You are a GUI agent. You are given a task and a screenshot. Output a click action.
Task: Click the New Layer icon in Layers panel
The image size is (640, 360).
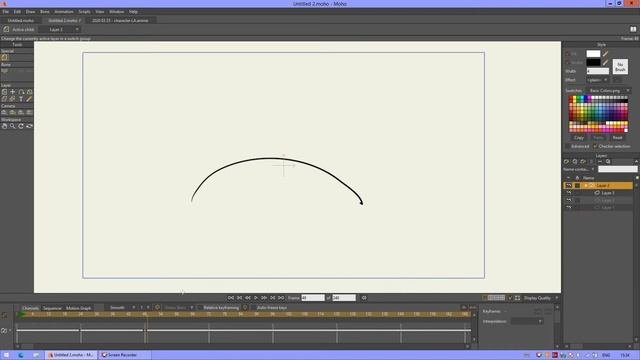pos(567,162)
